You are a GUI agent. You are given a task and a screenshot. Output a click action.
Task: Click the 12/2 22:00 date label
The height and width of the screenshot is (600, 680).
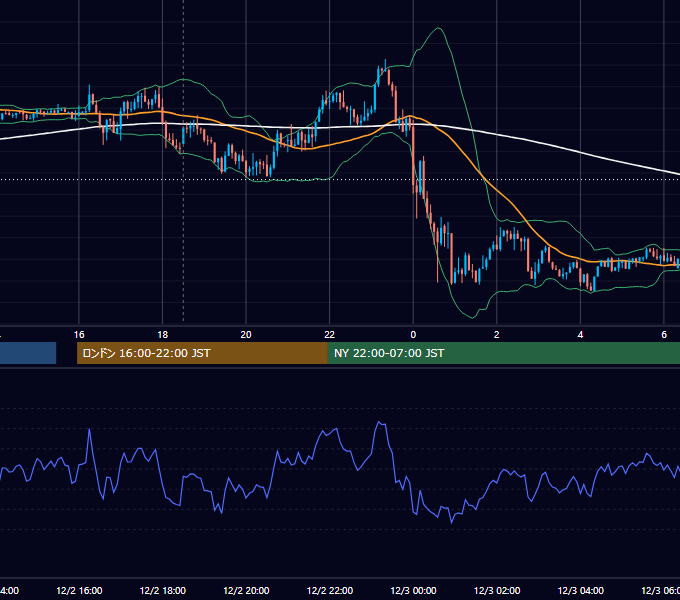coord(330,590)
